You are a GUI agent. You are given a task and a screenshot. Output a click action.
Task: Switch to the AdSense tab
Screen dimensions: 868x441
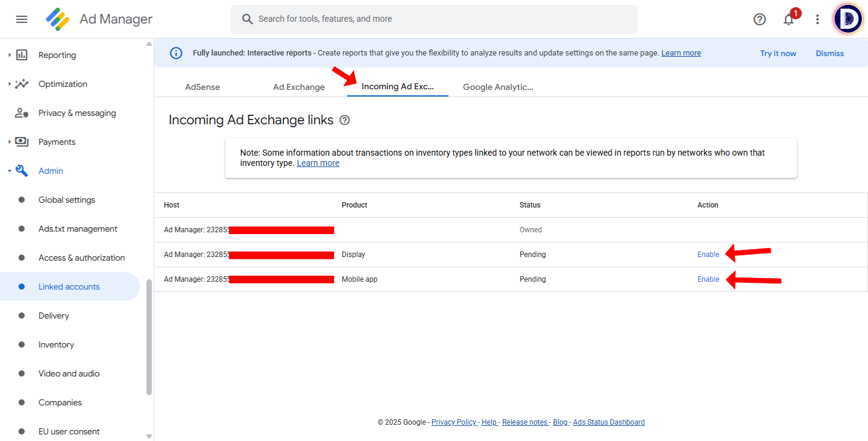coord(203,87)
